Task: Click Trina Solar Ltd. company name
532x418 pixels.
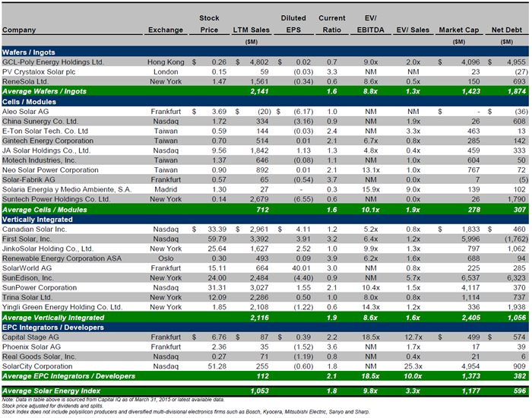Action: coord(27,297)
